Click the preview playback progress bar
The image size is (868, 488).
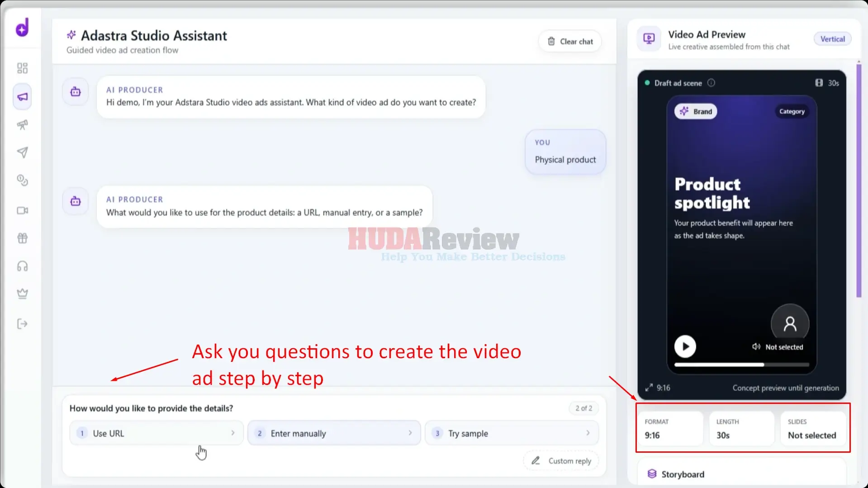click(741, 365)
